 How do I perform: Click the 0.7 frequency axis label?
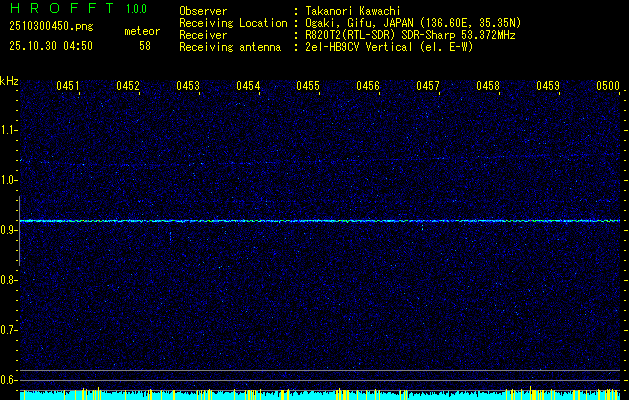click(x=9, y=329)
